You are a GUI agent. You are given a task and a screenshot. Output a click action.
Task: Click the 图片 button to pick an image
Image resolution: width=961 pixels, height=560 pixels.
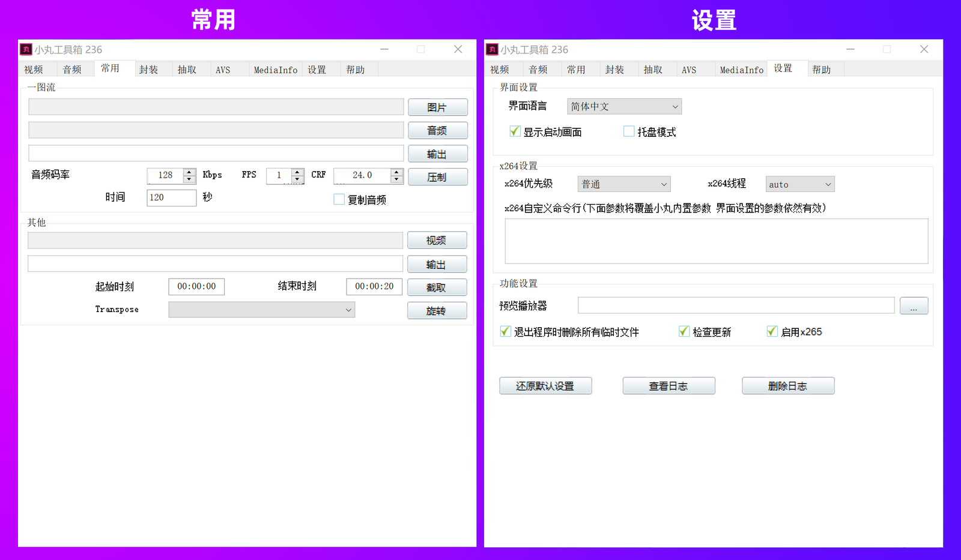[x=438, y=107]
